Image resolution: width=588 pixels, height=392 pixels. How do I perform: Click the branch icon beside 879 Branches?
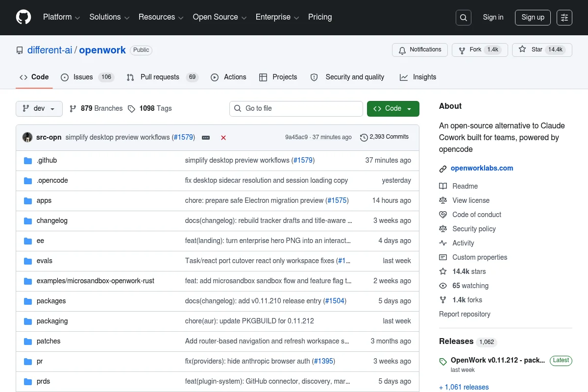coord(73,109)
